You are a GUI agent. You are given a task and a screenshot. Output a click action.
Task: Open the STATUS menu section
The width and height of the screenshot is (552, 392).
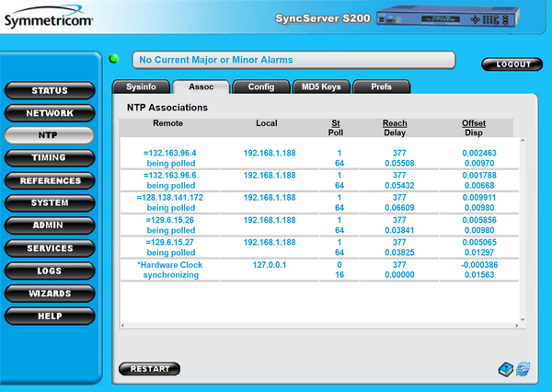point(50,90)
